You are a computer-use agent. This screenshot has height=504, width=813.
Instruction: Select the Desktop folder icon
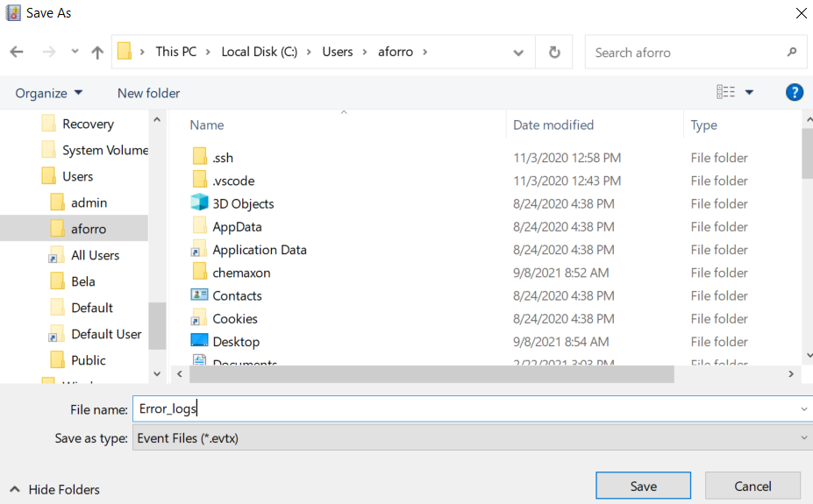click(x=199, y=342)
